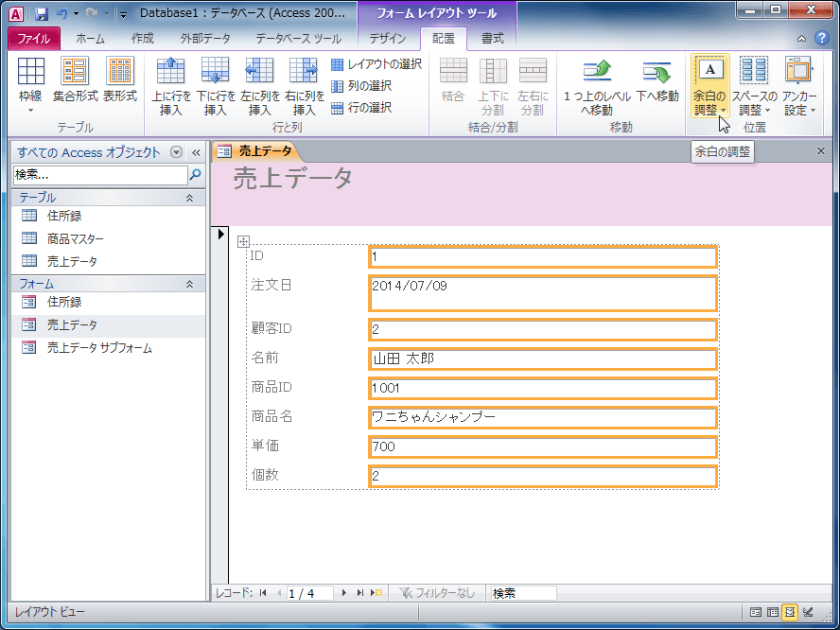Click the record navigation 検索 box
The height and width of the screenshot is (630, 840).
pos(523,593)
